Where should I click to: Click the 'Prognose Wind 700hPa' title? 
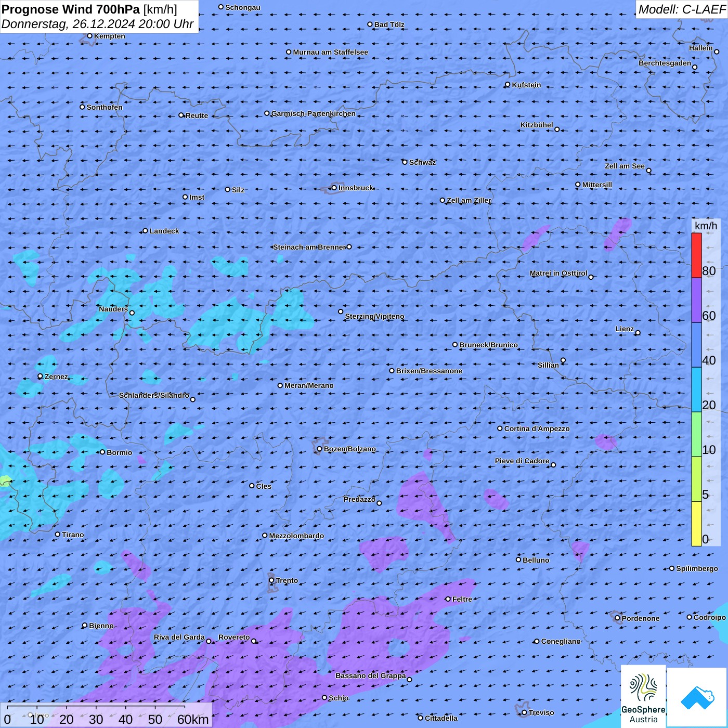pos(71,9)
